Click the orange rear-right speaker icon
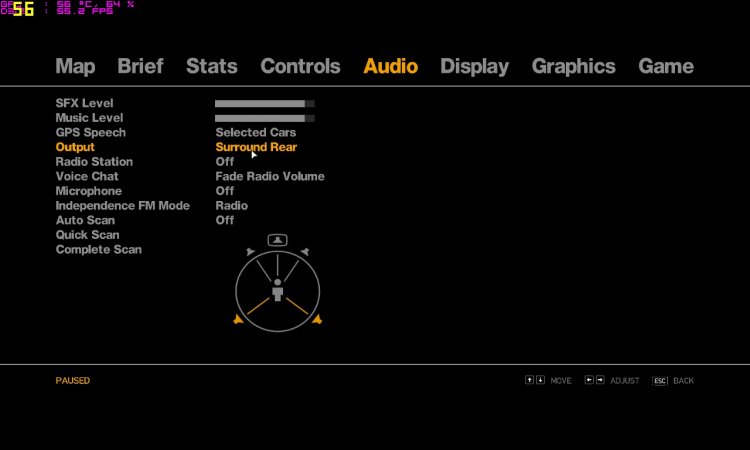 pos(317,319)
